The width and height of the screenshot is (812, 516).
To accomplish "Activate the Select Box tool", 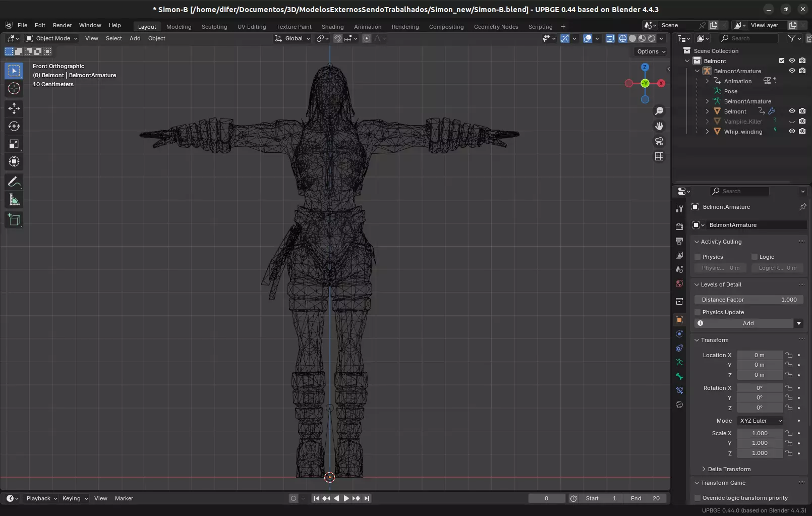I will pyautogui.click(x=14, y=71).
